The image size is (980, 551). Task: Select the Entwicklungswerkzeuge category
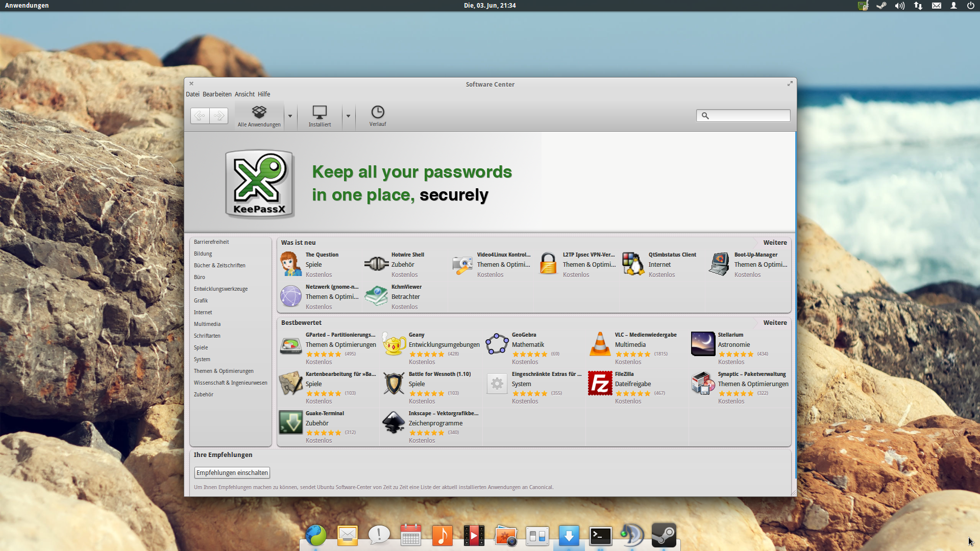(220, 289)
